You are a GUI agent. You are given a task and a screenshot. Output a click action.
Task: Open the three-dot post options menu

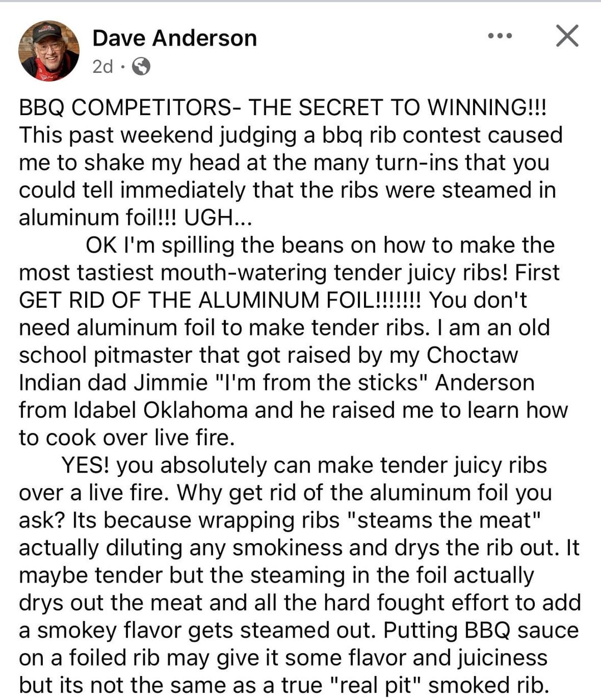pos(499,36)
